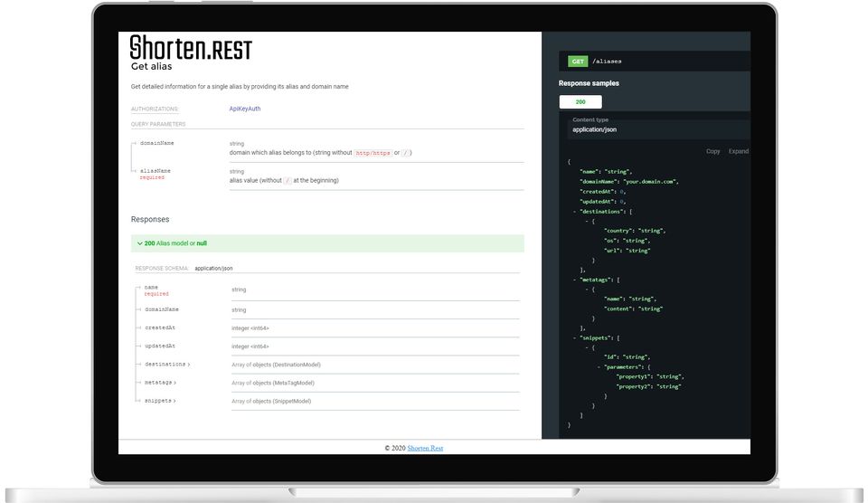Click the updatedAt schema field
This screenshot has height=503, width=868.
tap(160, 346)
